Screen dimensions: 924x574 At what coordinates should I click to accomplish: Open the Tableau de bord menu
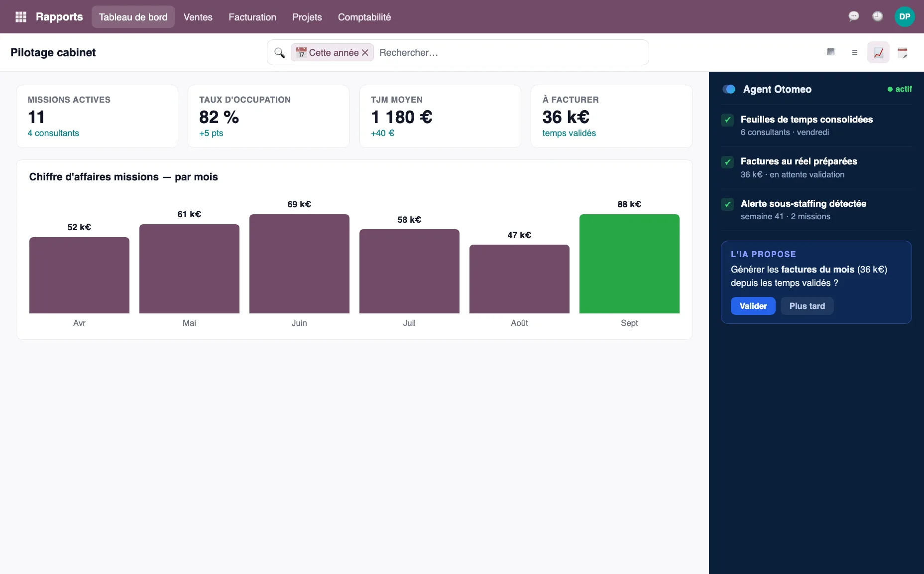pyautogui.click(x=133, y=17)
